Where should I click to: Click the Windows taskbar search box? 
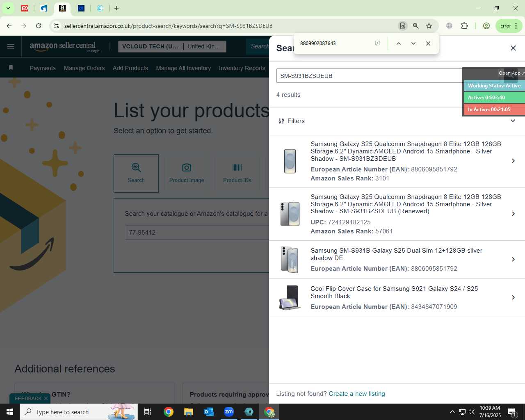[x=79, y=412]
